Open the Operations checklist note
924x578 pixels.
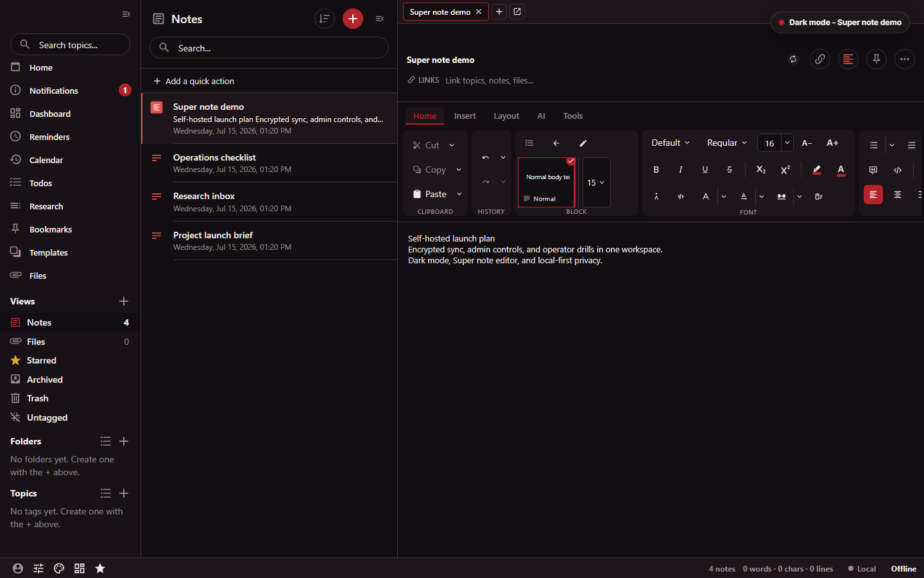(x=269, y=163)
